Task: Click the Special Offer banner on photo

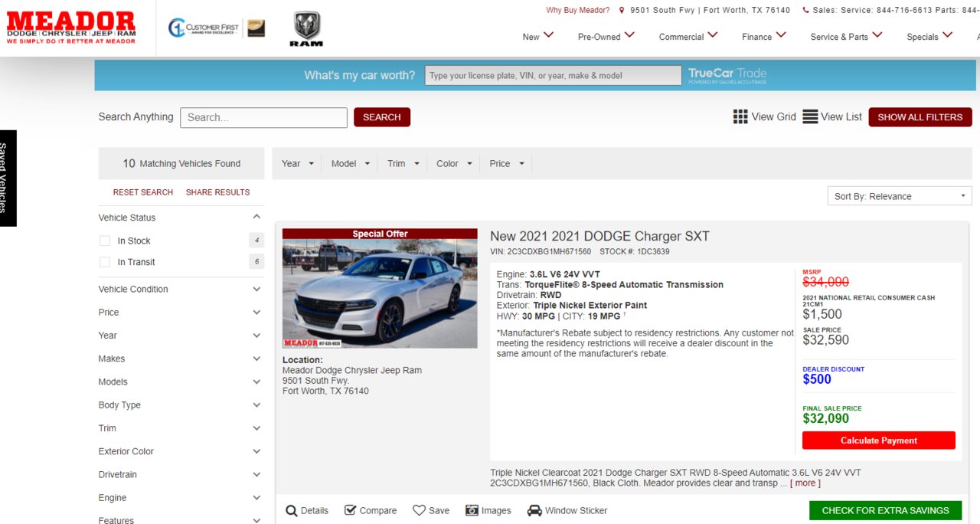Action: pyautogui.click(x=380, y=234)
